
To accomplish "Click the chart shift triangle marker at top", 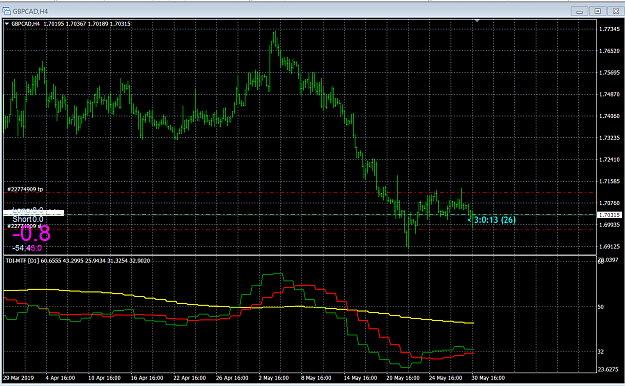I will [x=477, y=20].
